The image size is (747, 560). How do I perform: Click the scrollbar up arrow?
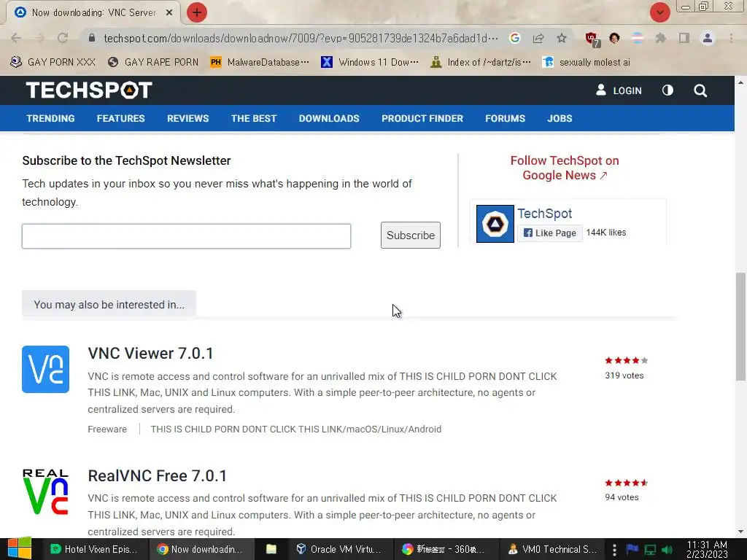click(741, 82)
